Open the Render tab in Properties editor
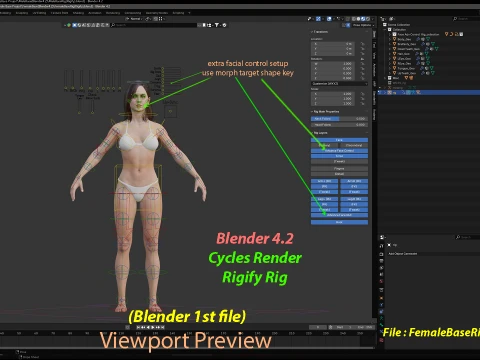The width and height of the screenshot is (480, 360). (x=381, y=254)
